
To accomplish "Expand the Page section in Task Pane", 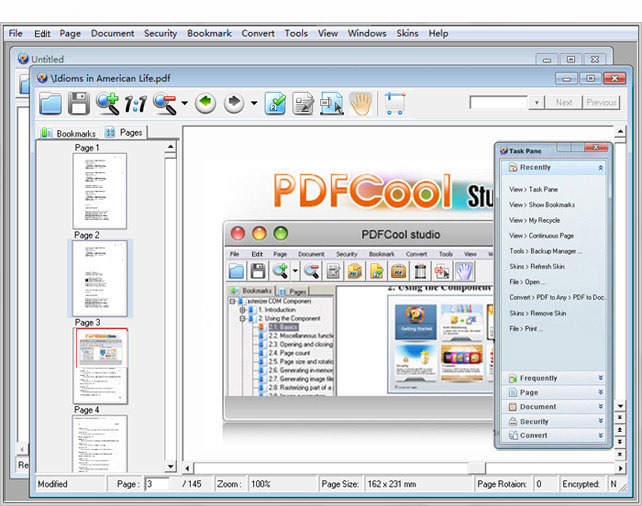I will [x=601, y=392].
